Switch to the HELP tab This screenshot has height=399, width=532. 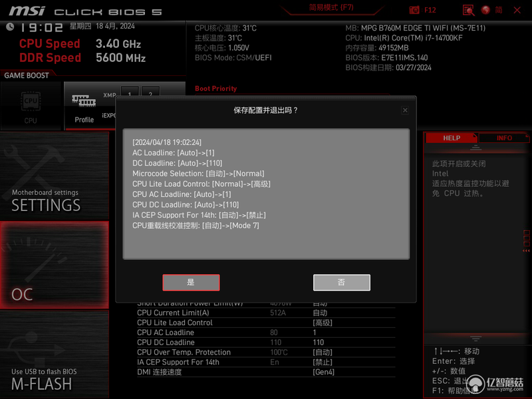click(452, 138)
